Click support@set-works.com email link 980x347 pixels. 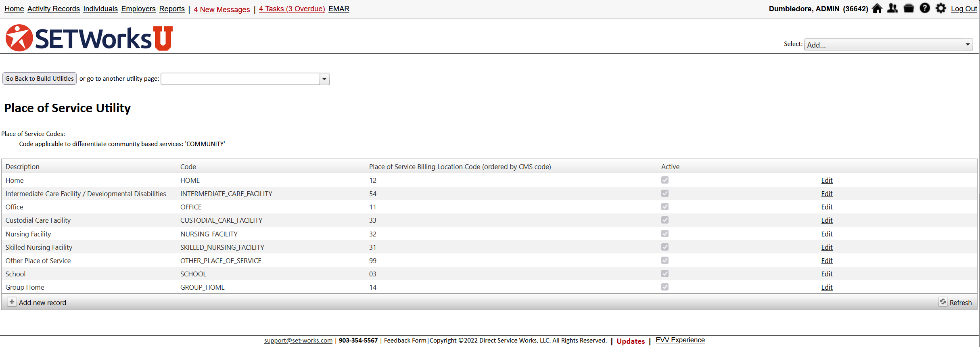point(298,341)
